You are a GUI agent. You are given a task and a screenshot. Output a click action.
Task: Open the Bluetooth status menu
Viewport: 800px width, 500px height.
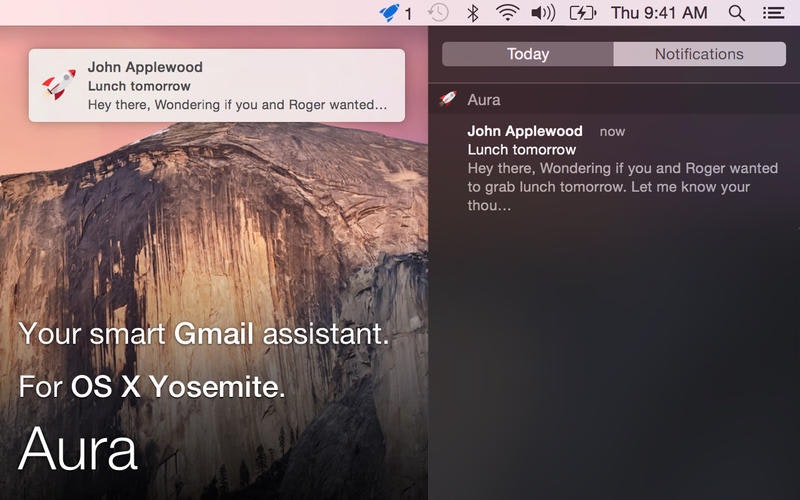(x=473, y=13)
